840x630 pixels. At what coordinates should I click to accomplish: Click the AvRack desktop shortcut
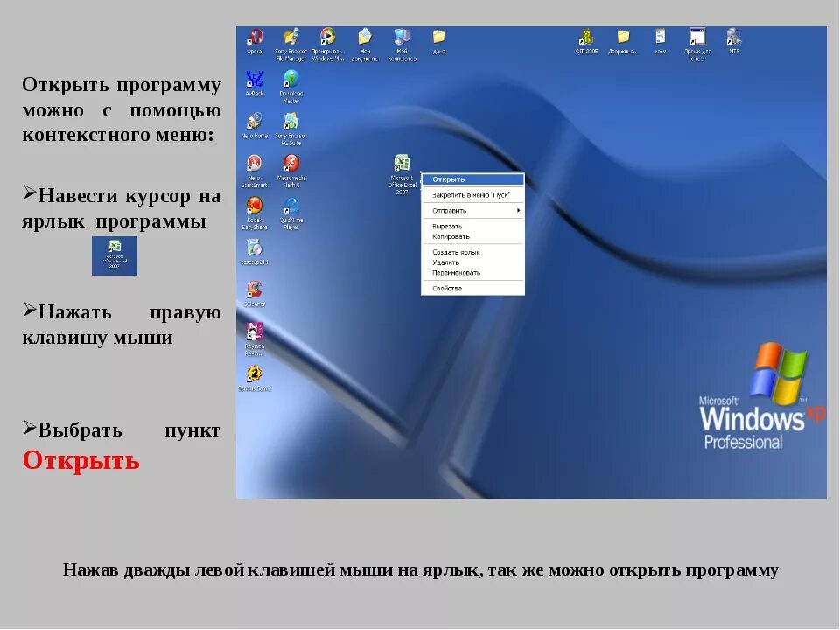coord(255,84)
